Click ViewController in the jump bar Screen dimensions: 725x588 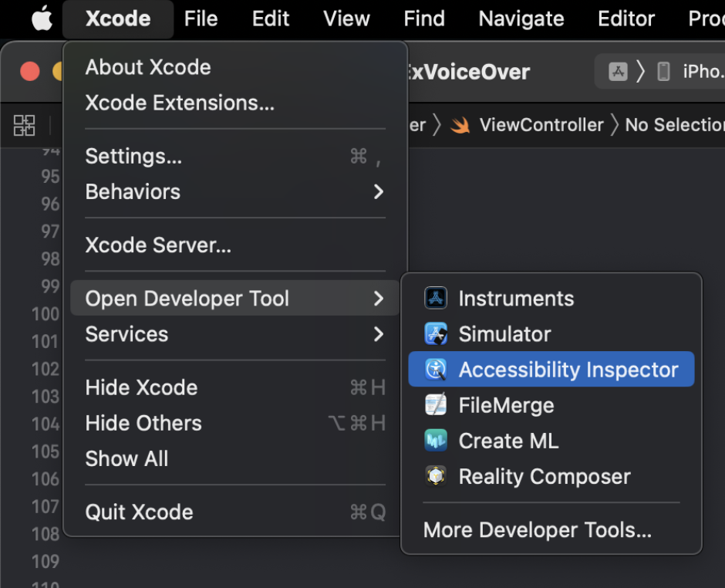click(541, 125)
